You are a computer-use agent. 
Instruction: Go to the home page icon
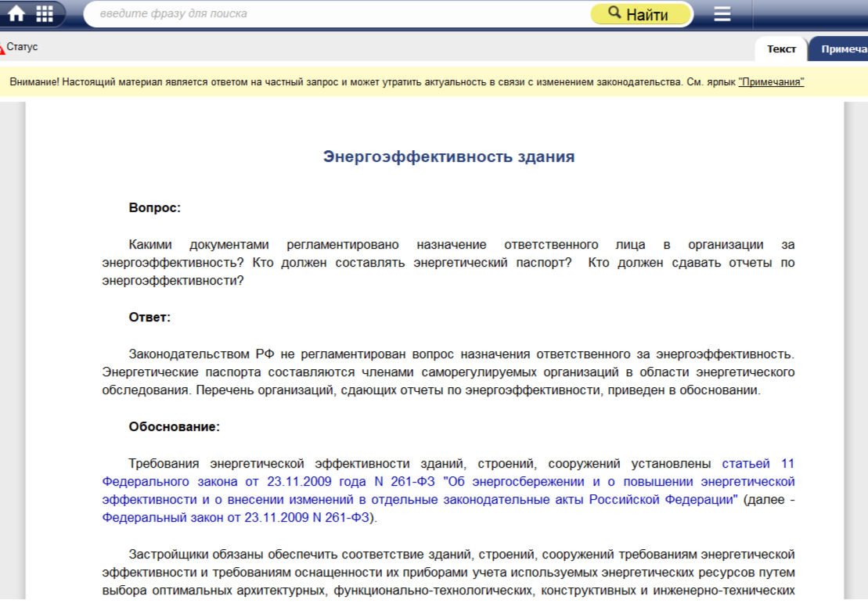pyautogui.click(x=16, y=13)
